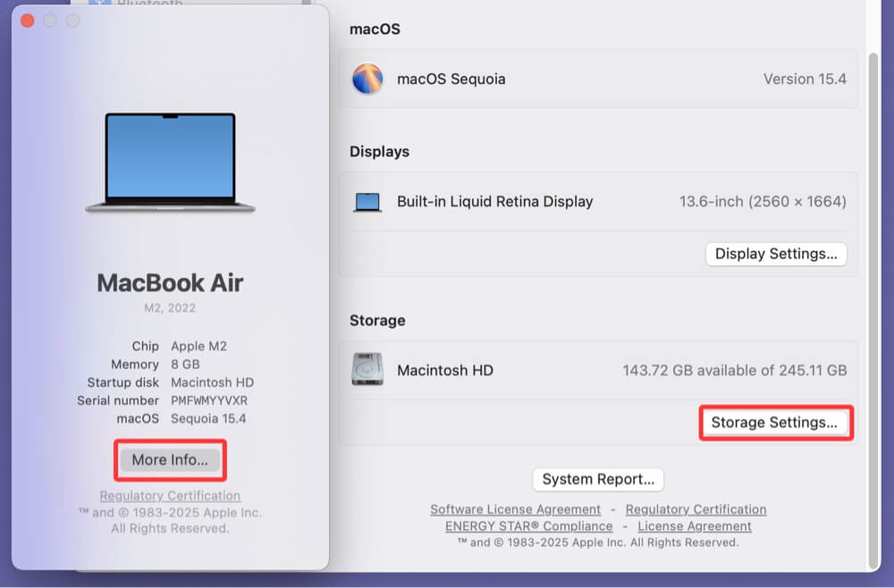The width and height of the screenshot is (894, 588).
Task: Open Display Settings
Action: point(776,254)
